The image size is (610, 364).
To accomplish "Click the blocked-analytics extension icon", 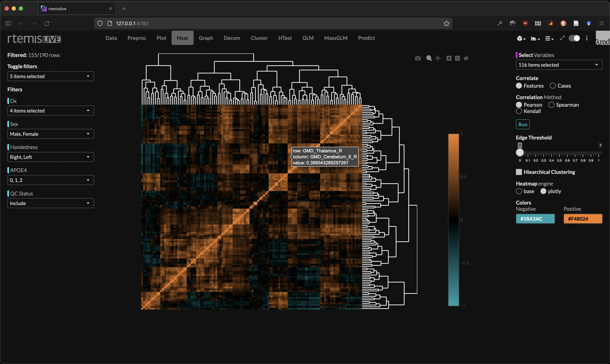I will pyautogui.click(x=551, y=23).
